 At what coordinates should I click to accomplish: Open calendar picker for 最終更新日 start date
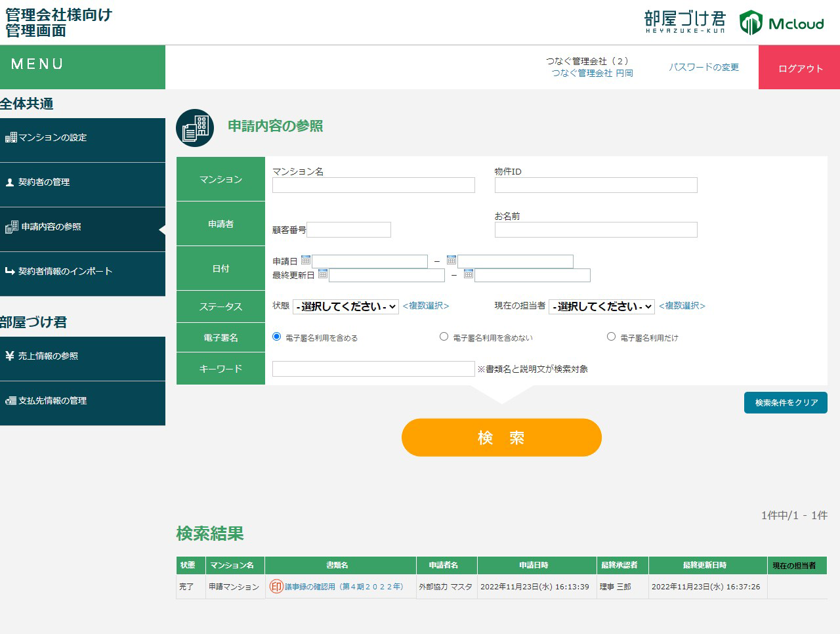(x=323, y=274)
